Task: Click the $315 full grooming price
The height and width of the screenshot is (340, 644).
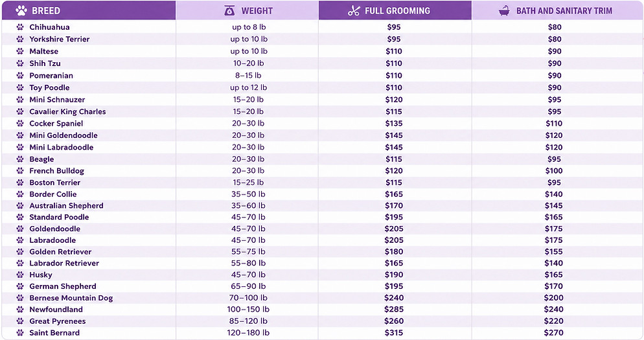Action: [x=394, y=333]
